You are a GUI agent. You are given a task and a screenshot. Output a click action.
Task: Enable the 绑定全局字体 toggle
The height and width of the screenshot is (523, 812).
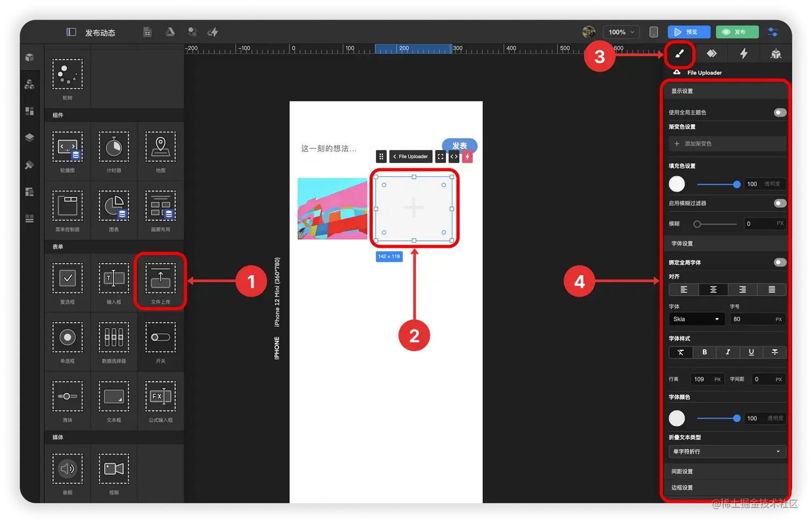[780, 262]
